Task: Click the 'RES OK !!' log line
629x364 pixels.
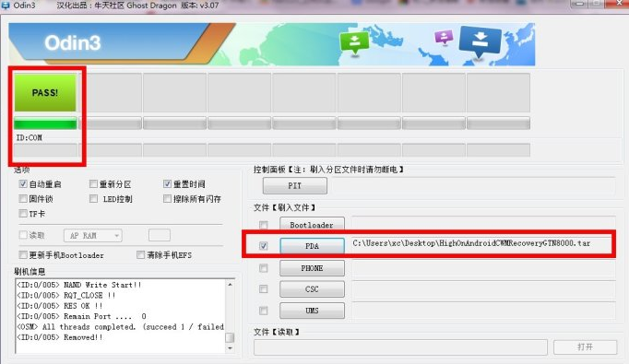Action: tap(60, 305)
